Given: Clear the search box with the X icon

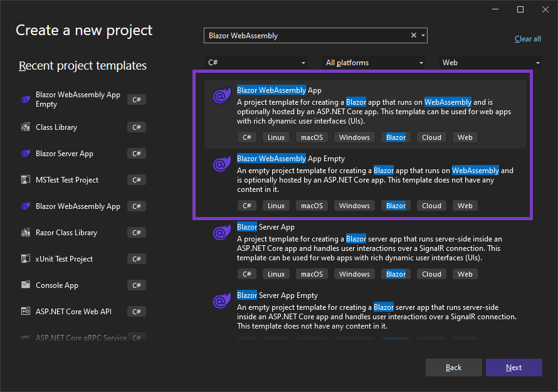Looking at the screenshot, I should pos(414,35).
